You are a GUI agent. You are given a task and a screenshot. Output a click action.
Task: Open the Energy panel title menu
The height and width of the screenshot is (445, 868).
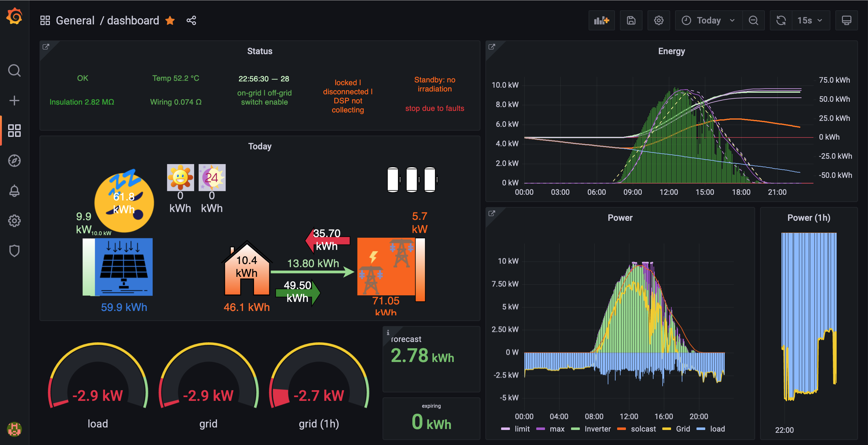(671, 51)
